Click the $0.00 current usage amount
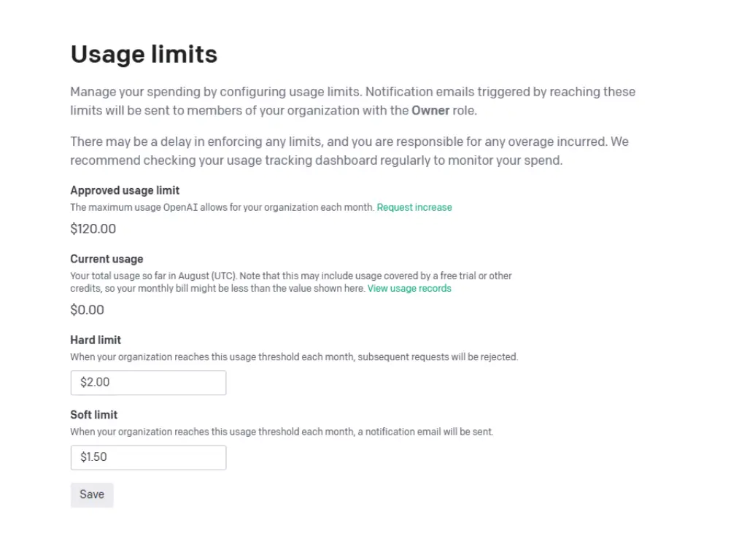747x560 pixels. 87,310
